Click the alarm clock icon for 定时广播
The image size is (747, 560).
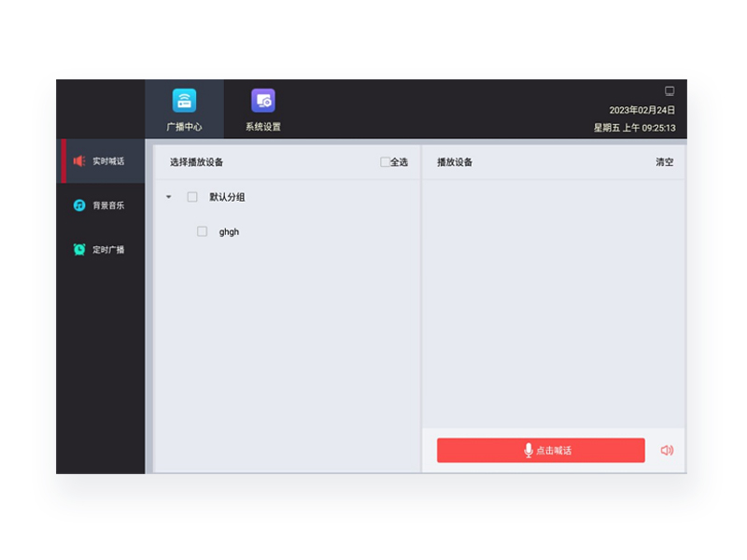click(x=79, y=249)
